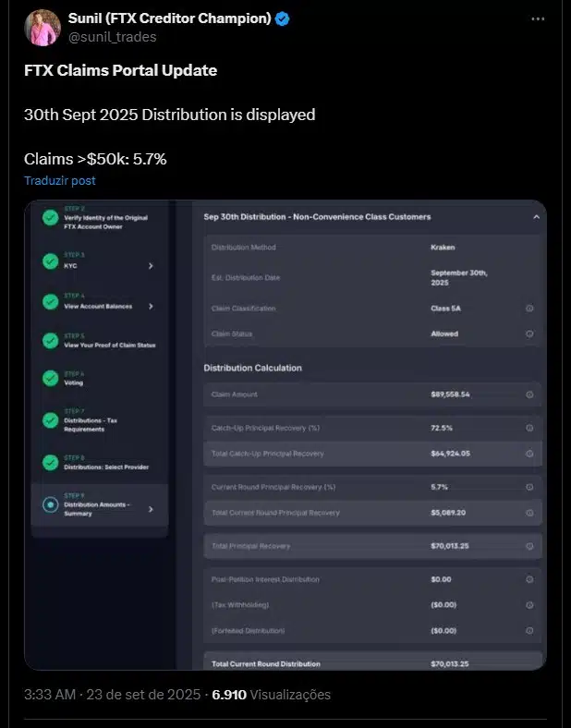Screen dimensions: 571x728
Task: Click info icon beside Claim Status Allowed
Action: (529, 334)
